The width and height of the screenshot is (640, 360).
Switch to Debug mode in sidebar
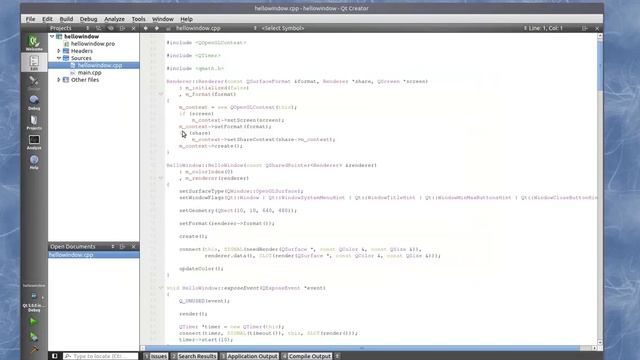(34, 102)
